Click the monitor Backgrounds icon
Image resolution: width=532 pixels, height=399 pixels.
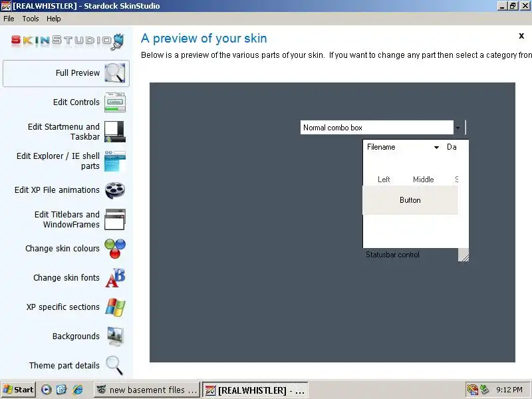coord(114,336)
